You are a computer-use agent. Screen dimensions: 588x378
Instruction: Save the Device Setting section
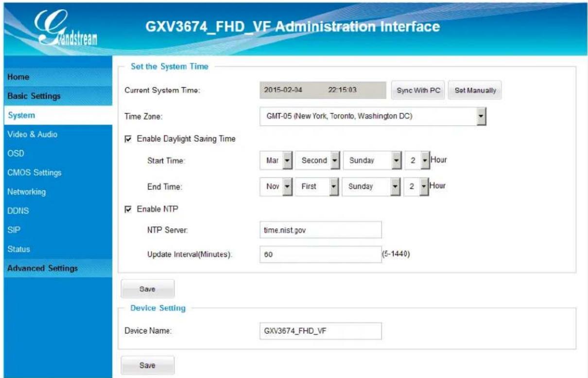(147, 366)
